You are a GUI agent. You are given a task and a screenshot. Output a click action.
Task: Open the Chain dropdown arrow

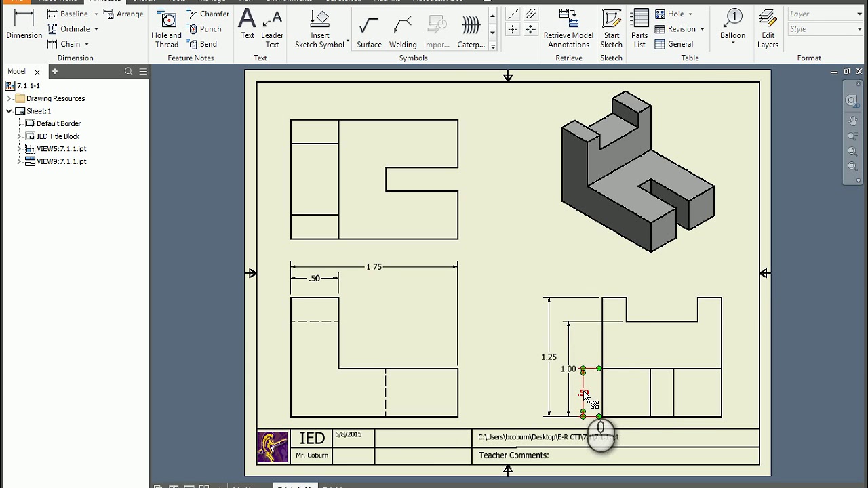click(86, 45)
